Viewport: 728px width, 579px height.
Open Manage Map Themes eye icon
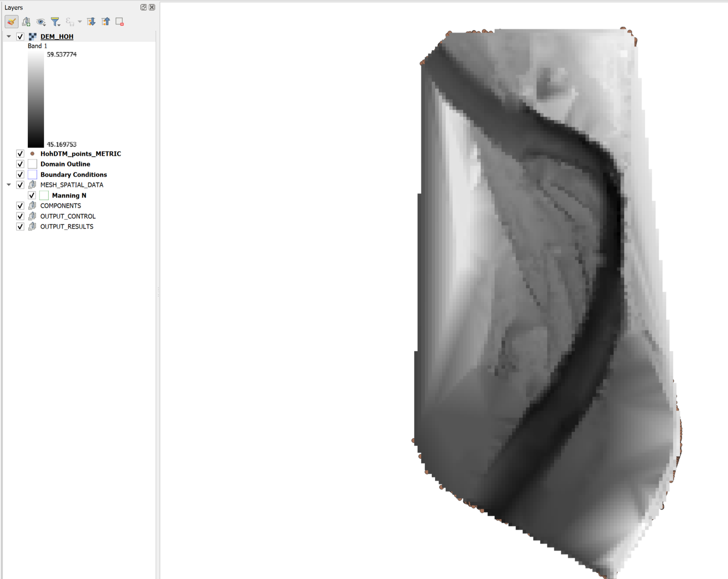point(41,21)
